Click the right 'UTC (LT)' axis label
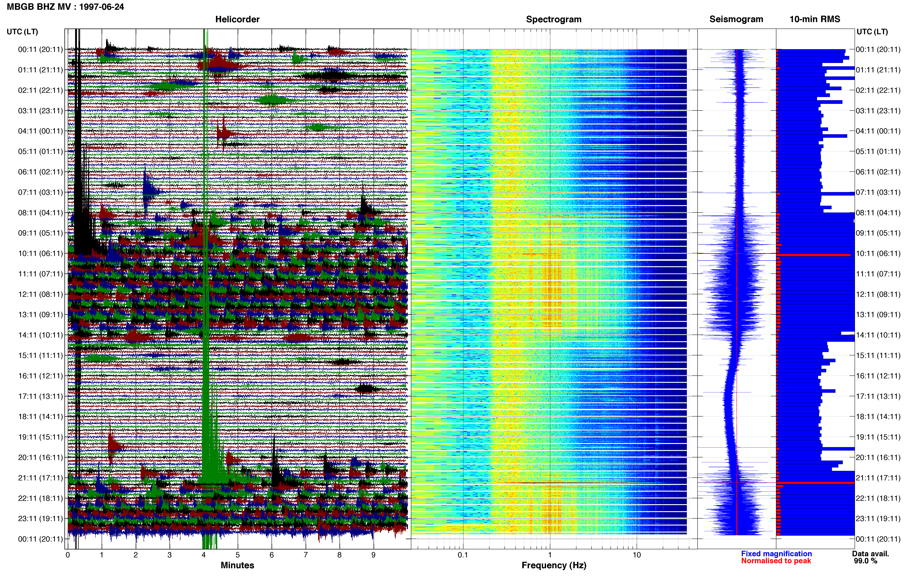Image resolution: width=924 pixels, height=578 pixels. coord(872,32)
